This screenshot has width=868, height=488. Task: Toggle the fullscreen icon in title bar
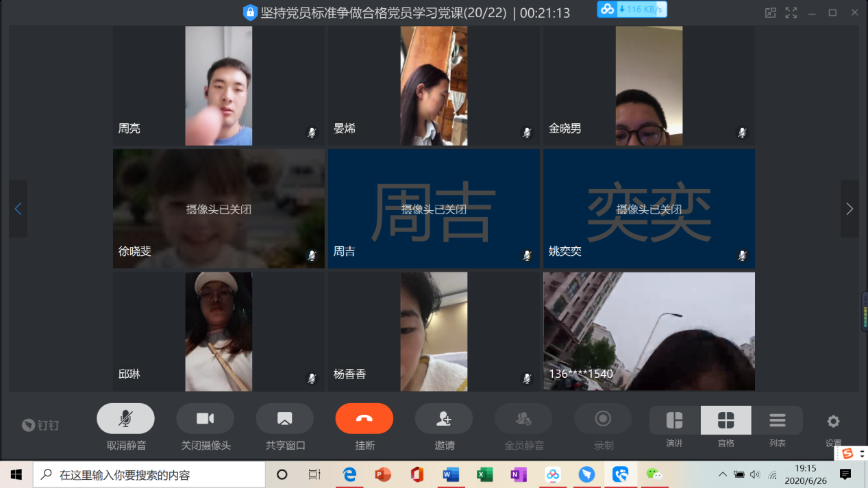click(x=791, y=12)
